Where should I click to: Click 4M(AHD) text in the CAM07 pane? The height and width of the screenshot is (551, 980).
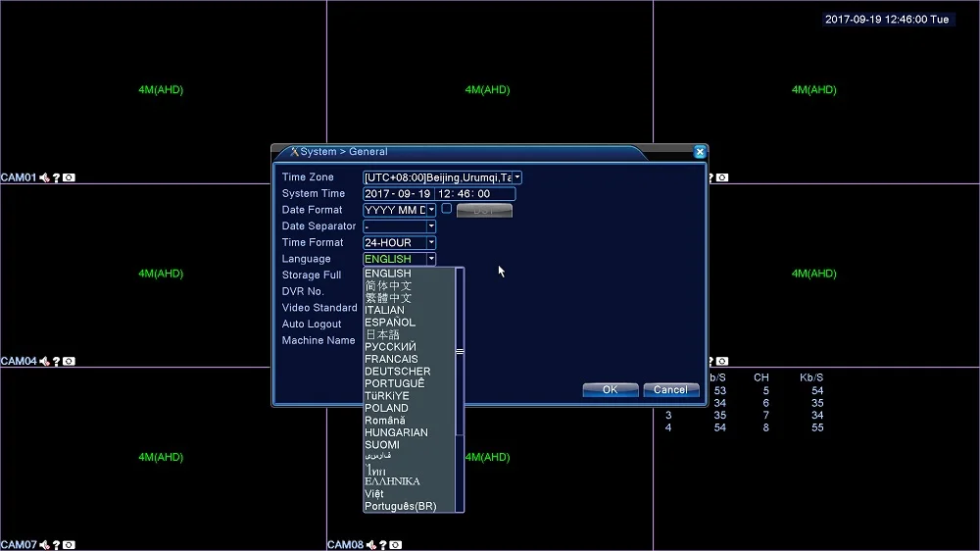161,457
